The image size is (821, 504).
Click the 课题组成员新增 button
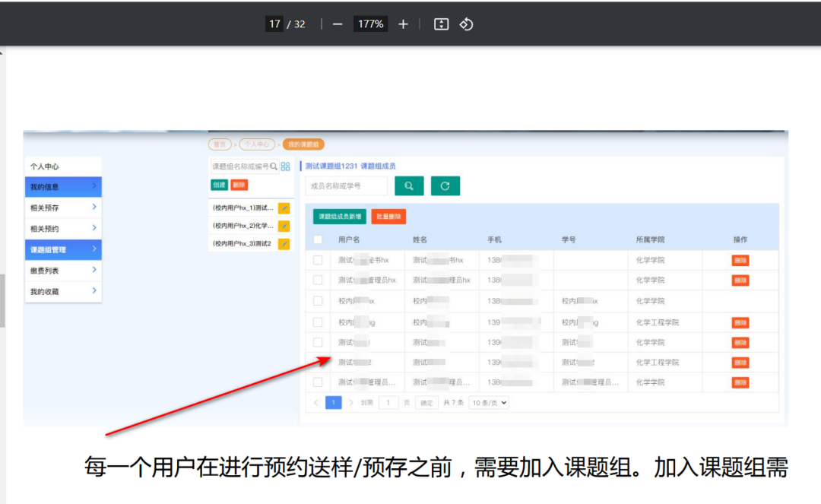pos(340,217)
